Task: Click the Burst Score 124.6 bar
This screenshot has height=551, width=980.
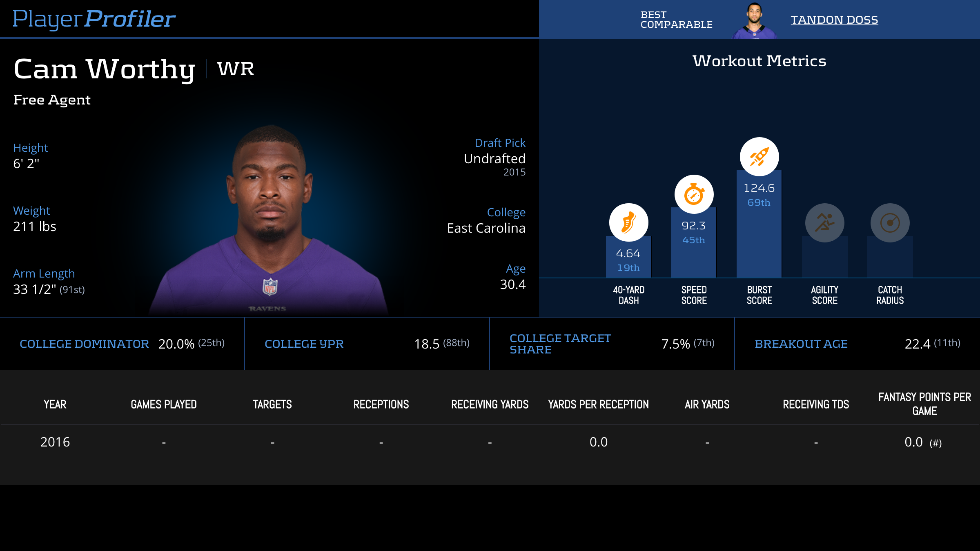Action: click(x=759, y=237)
